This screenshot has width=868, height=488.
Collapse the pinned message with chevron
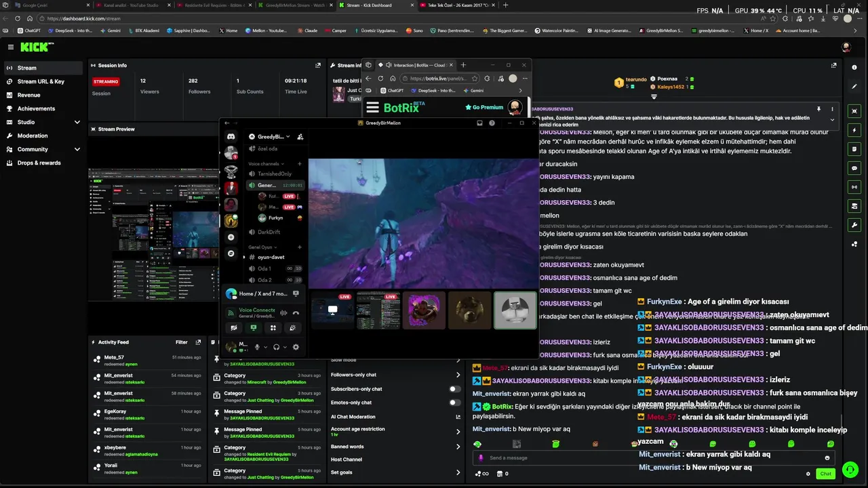(x=832, y=120)
